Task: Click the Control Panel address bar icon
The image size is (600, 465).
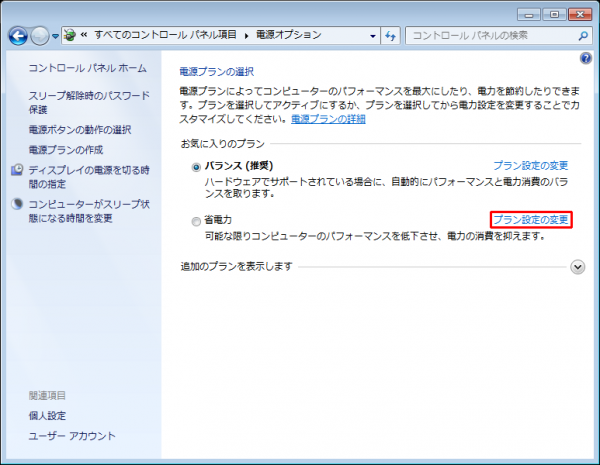Action: point(70,36)
